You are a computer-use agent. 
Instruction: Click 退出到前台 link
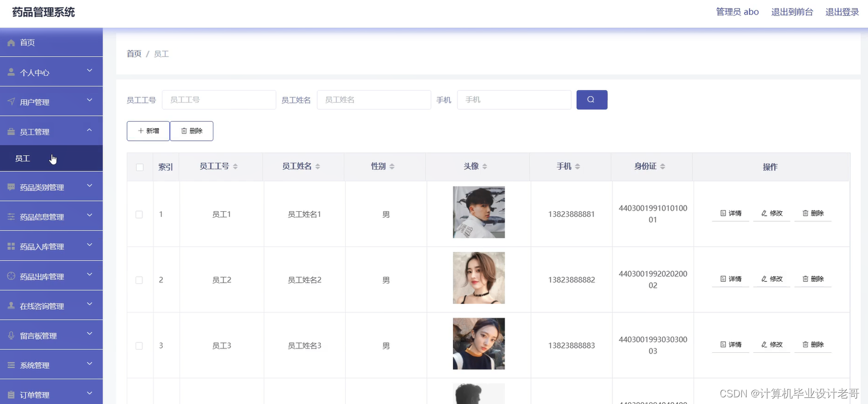pos(792,12)
